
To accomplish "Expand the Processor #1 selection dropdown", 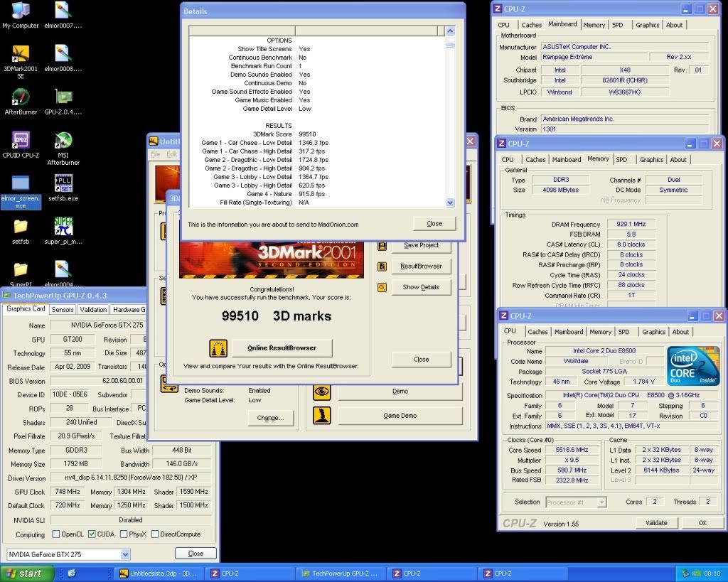I will tap(601, 502).
